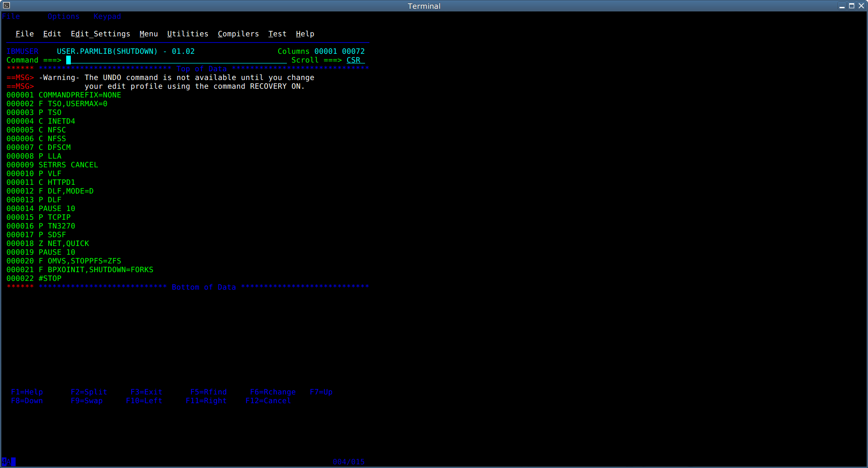This screenshot has height=468, width=868.
Task: Open the ISPF Help menu
Action: (305, 34)
